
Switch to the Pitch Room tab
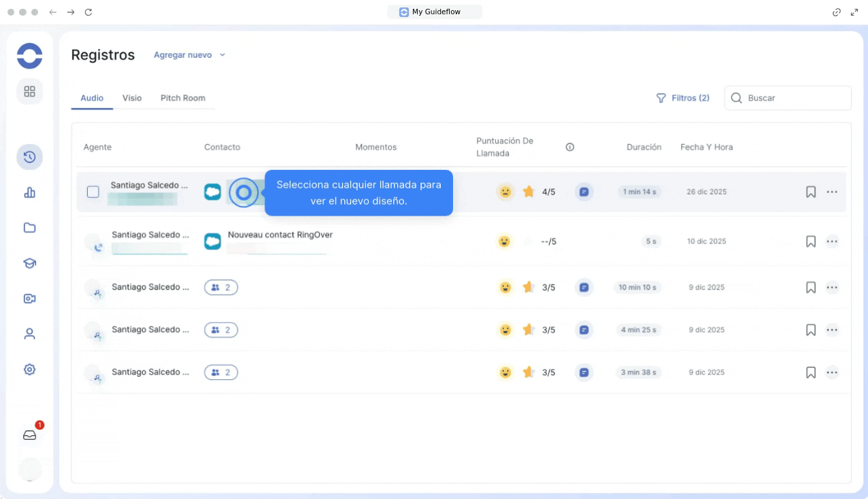[x=182, y=98]
